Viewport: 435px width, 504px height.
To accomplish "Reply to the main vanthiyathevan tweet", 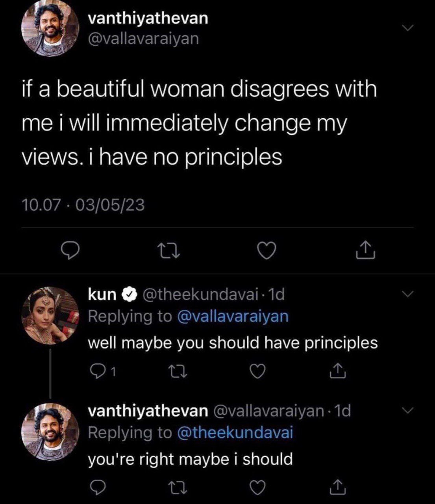I will coord(71,251).
